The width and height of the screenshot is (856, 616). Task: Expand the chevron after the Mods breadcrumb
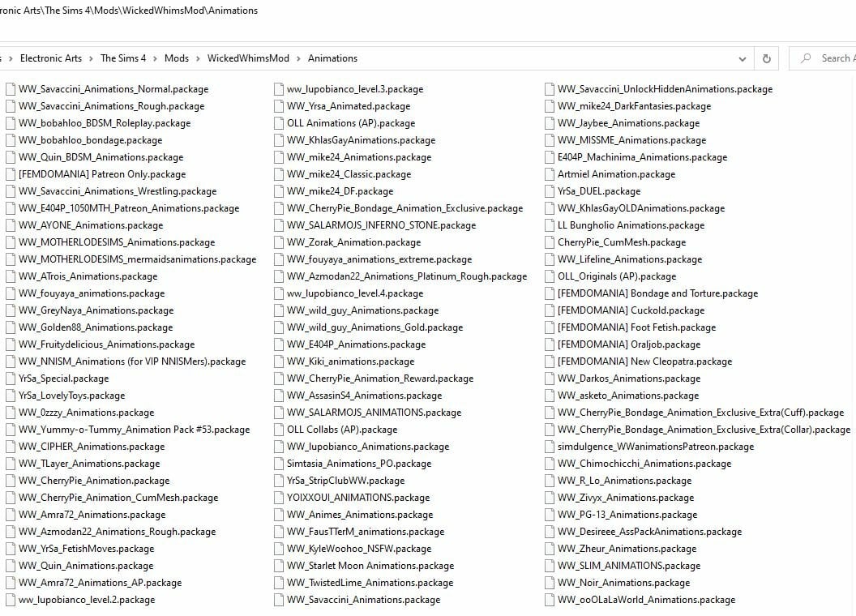tap(197, 58)
